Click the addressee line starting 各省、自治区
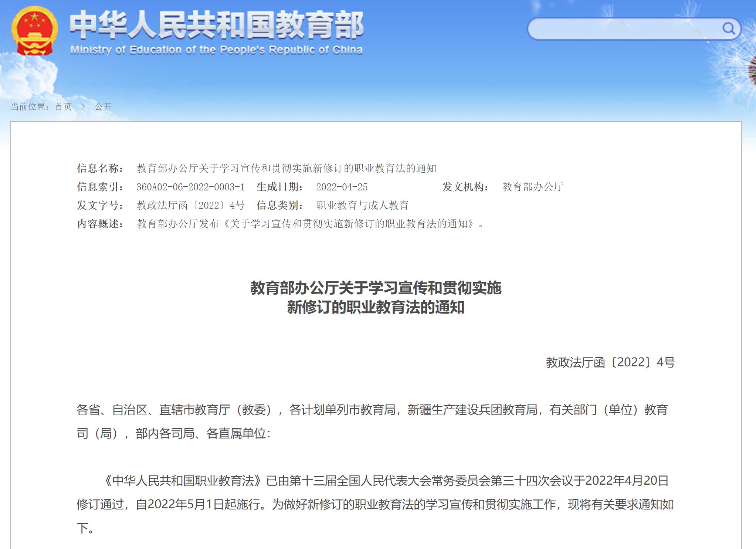756x549 pixels. pyautogui.click(x=372, y=410)
